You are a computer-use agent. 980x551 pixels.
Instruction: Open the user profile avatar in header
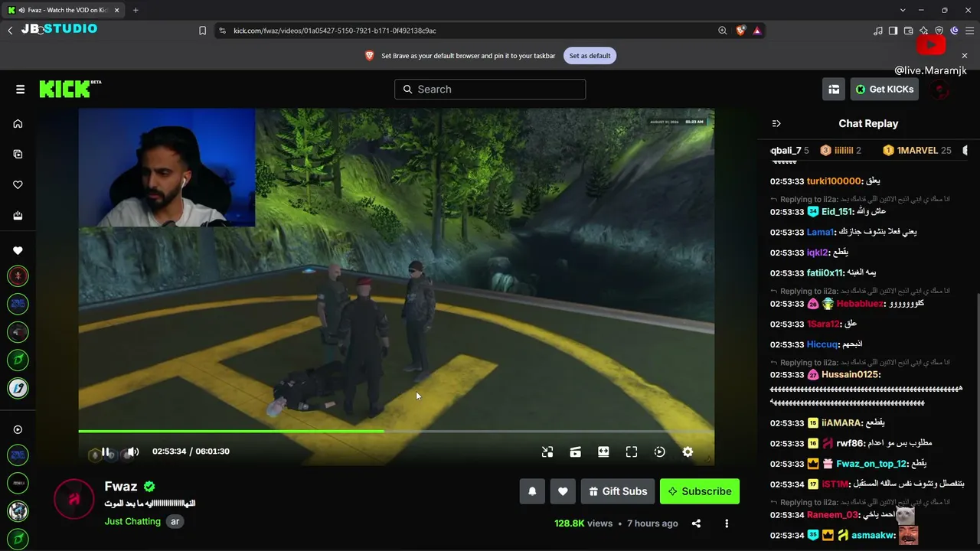pyautogui.click(x=940, y=90)
